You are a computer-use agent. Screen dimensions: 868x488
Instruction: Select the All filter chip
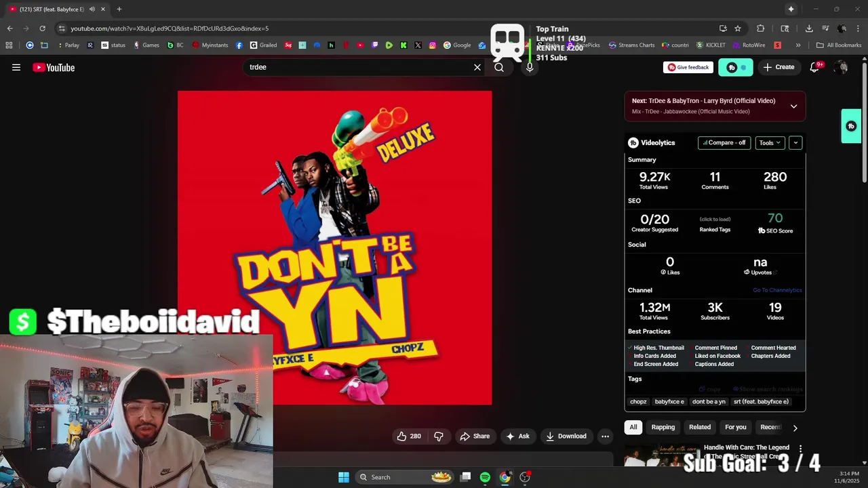(633, 427)
